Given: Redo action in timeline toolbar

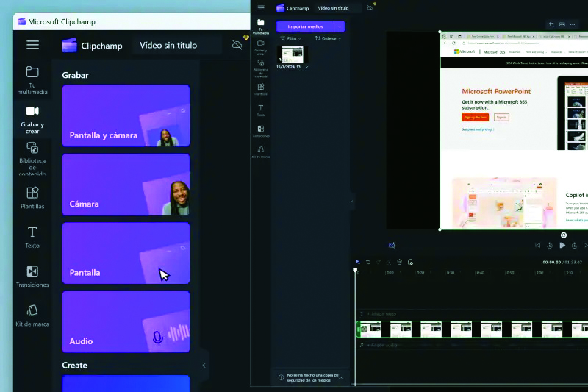Looking at the screenshot, I should [379, 262].
